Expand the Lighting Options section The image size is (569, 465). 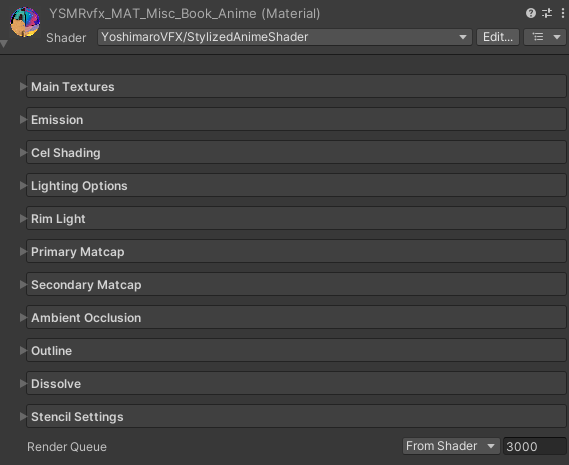(296, 185)
